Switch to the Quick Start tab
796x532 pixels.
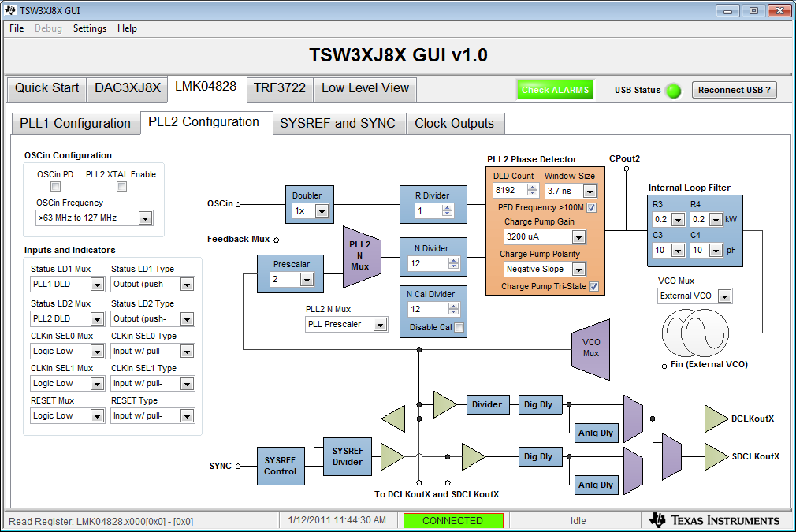(x=46, y=88)
